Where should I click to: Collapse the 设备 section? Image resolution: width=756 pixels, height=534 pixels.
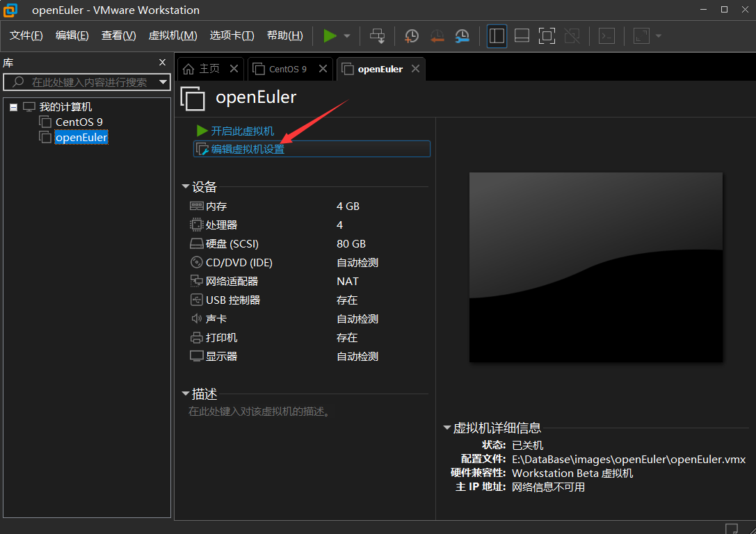coord(186,186)
